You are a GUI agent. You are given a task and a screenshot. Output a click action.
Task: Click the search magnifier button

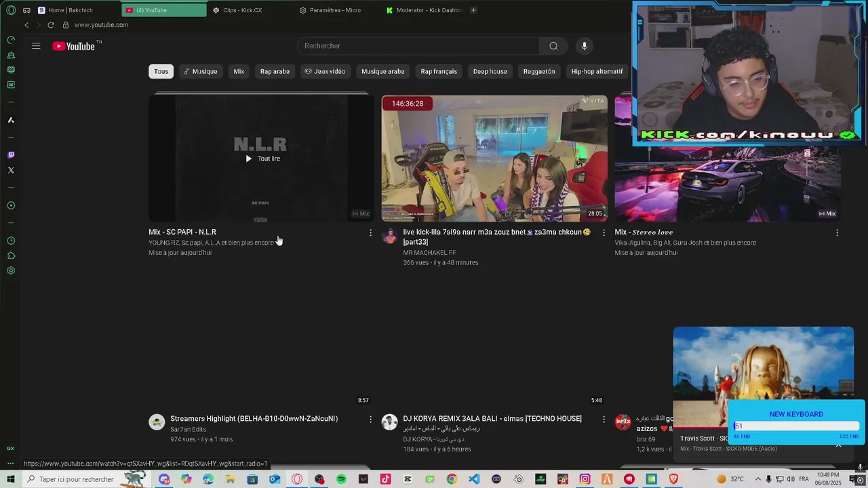coord(553,46)
